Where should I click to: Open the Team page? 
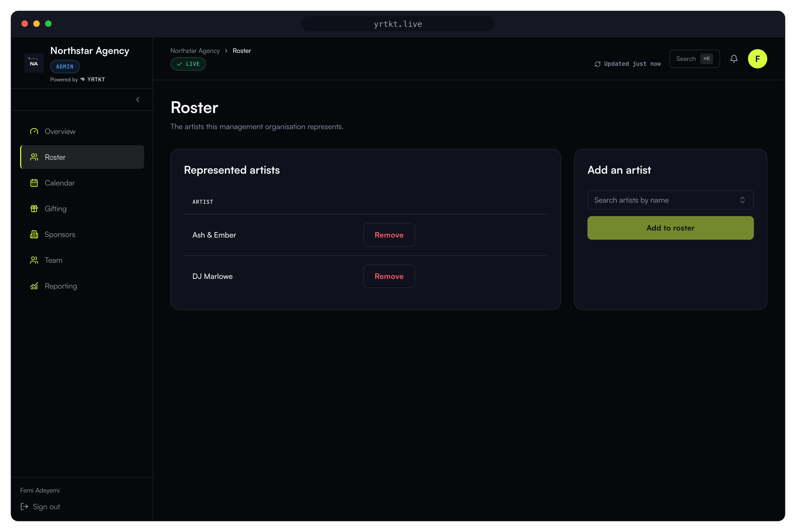point(82,260)
